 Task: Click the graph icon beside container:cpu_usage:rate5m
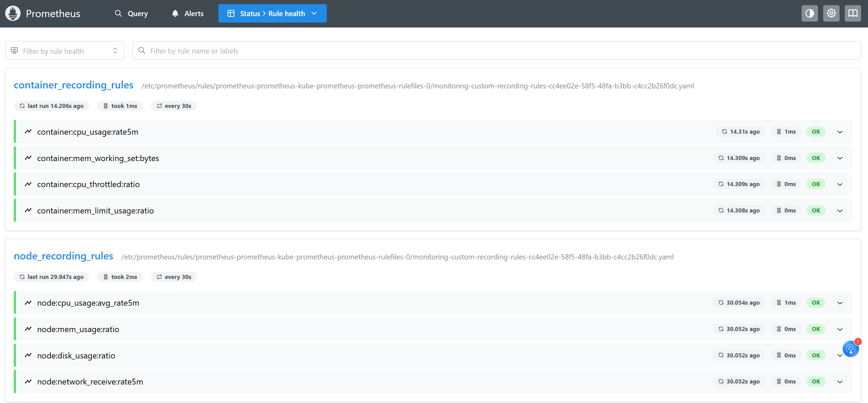tap(28, 132)
